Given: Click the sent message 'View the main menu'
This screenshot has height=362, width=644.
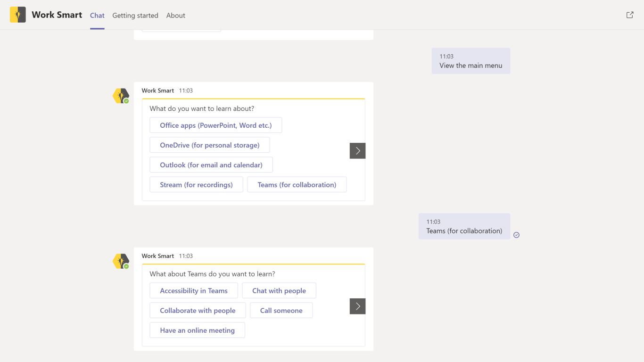Looking at the screenshot, I should (471, 61).
